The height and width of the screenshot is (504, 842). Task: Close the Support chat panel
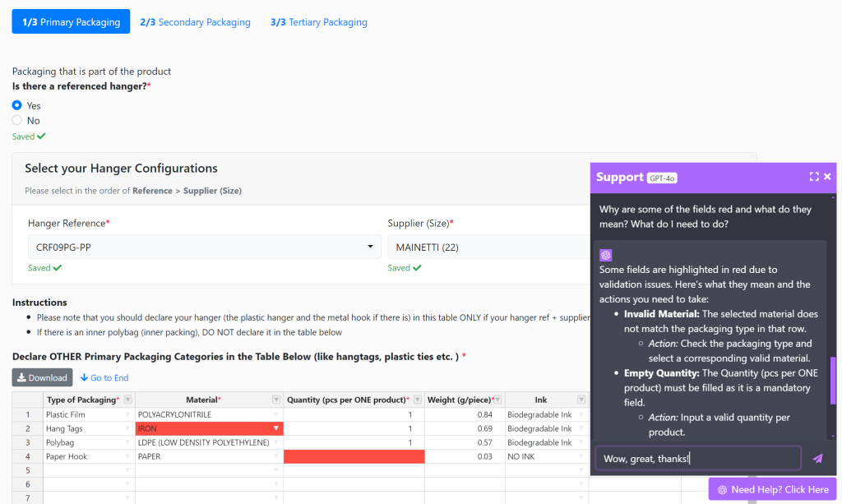(x=827, y=177)
